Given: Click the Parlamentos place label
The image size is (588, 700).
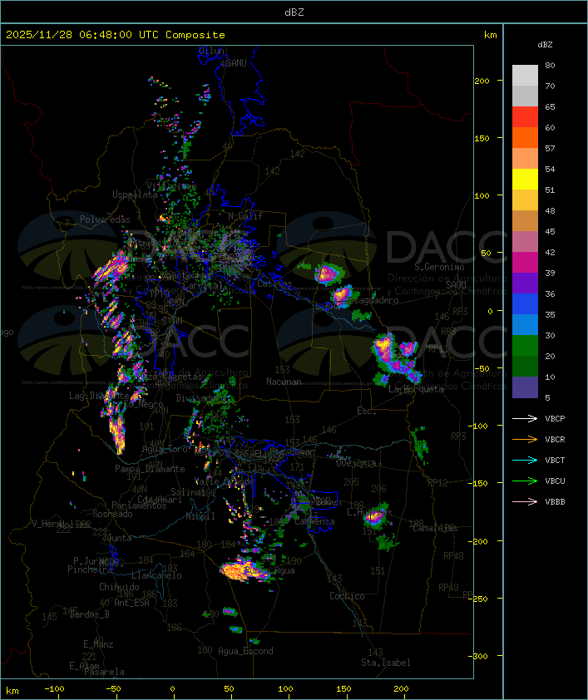Looking at the screenshot, I should [x=139, y=505].
